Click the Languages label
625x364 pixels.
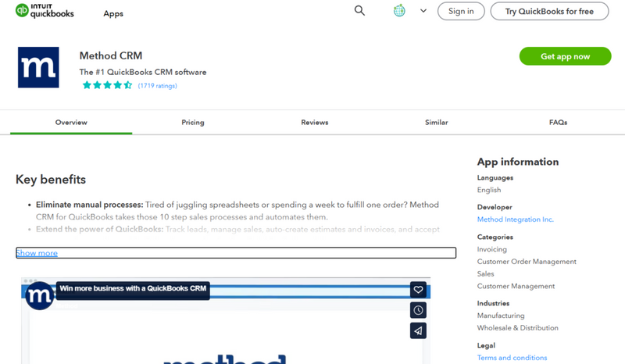click(x=495, y=178)
